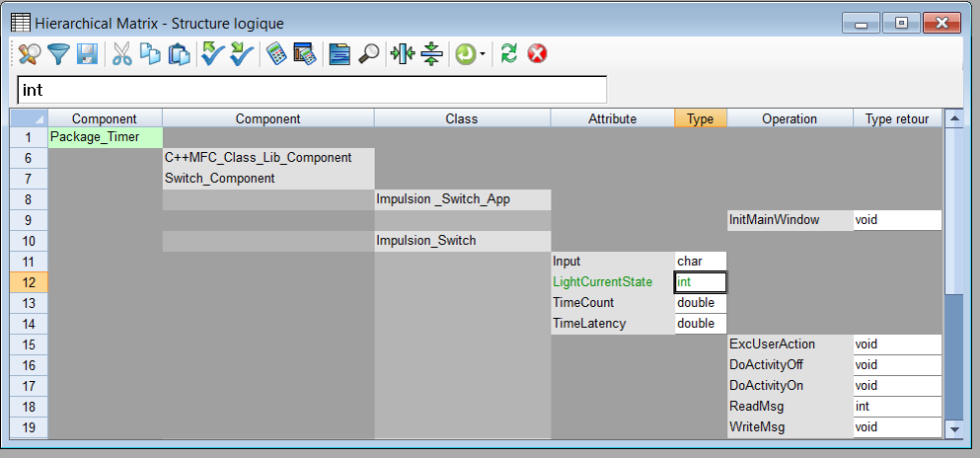Click the save diskette icon

click(87, 54)
